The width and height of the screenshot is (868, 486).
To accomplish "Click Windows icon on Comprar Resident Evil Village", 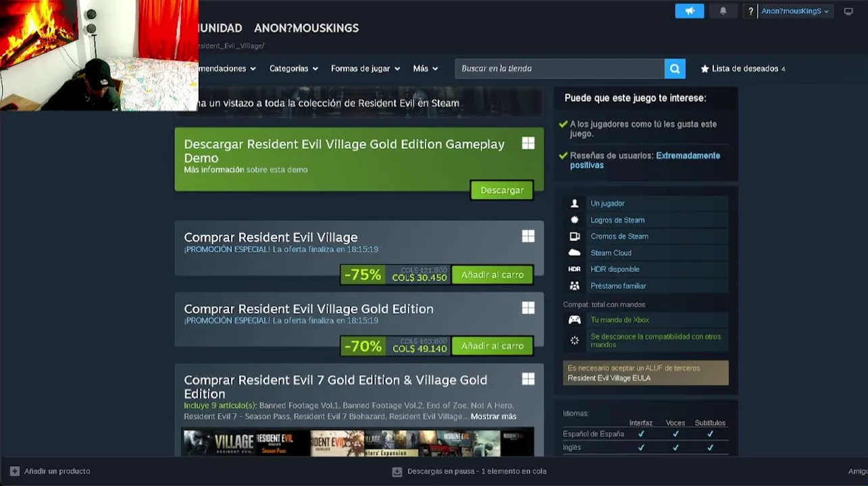I will 528,236.
